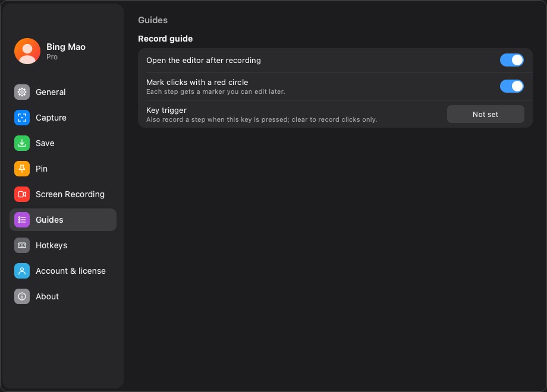Click the 'Each step gets a marker' description
Screen dimensions: 547x392
[x=216, y=91]
